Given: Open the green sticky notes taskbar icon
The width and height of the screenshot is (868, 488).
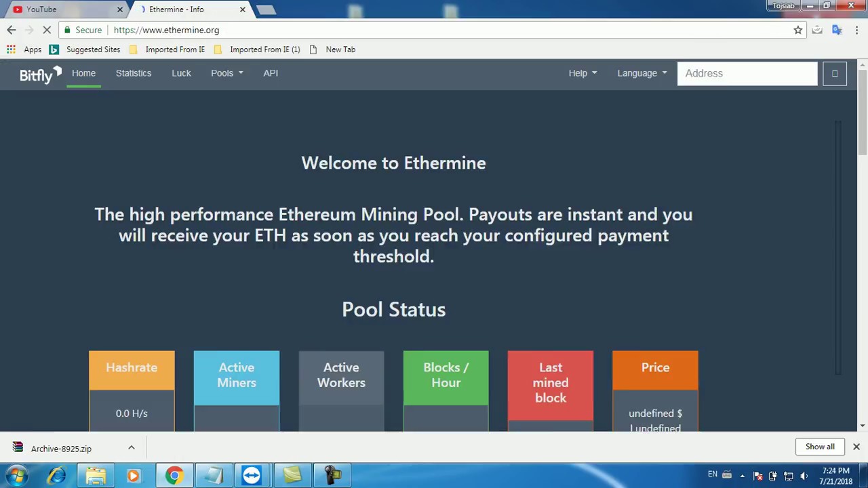Looking at the screenshot, I should coord(292,476).
